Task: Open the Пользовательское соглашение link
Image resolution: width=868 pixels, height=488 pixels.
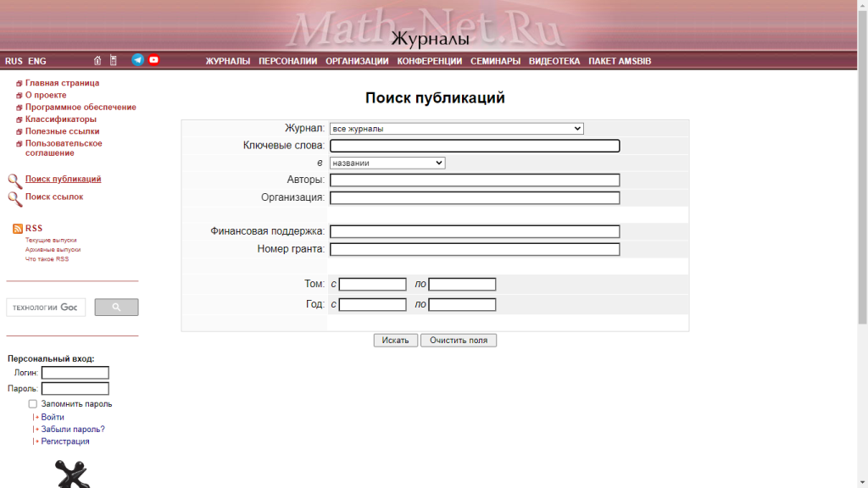Action: click(64, 148)
